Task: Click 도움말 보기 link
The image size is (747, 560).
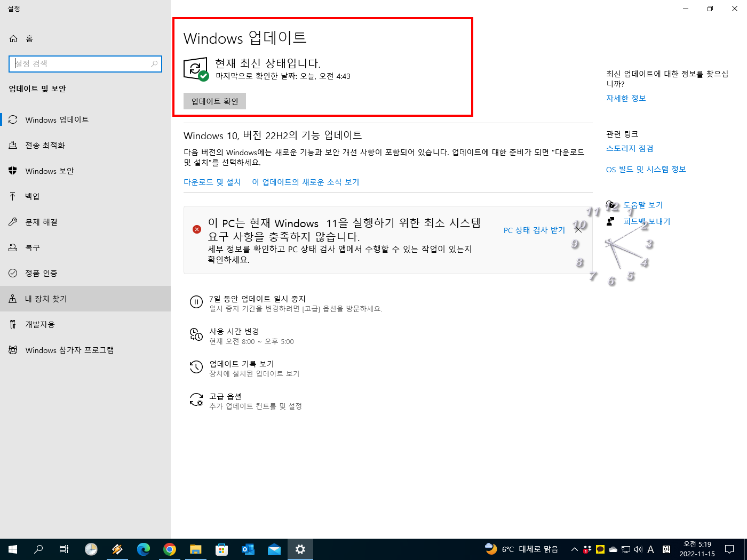Action: (x=643, y=205)
